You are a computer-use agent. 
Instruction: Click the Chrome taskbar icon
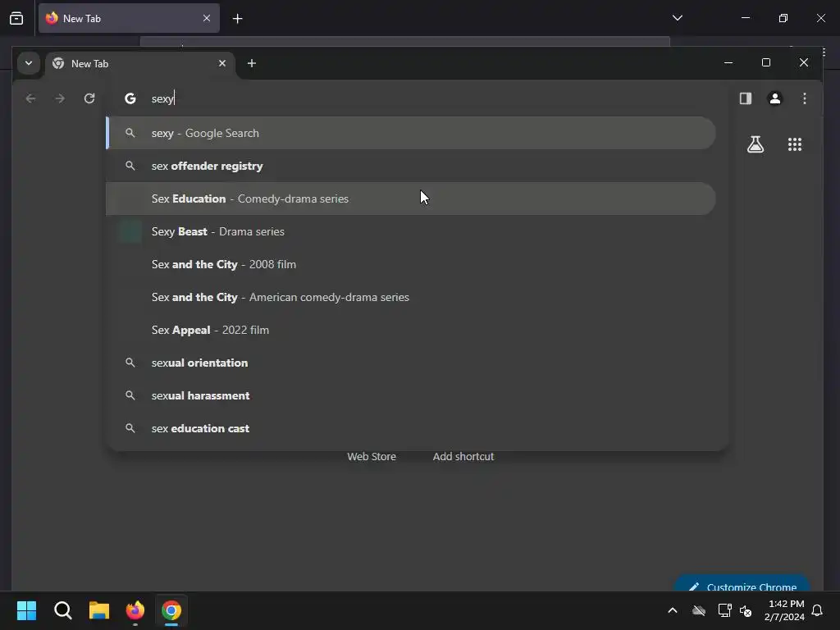171,610
